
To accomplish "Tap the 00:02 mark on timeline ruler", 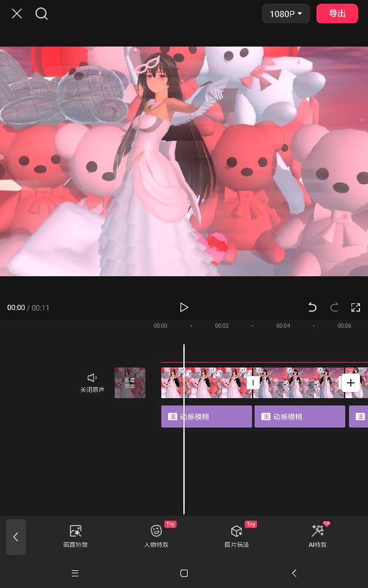I will 221,326.
